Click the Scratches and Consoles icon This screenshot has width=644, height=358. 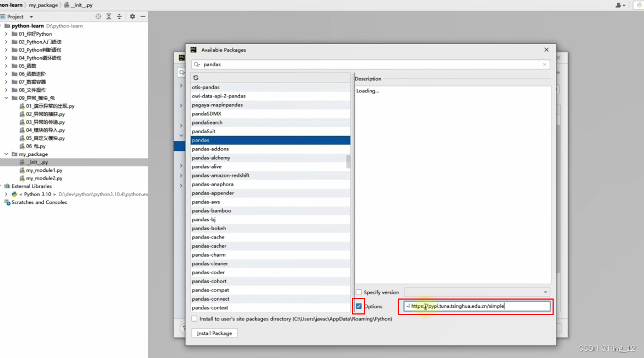pos(7,202)
